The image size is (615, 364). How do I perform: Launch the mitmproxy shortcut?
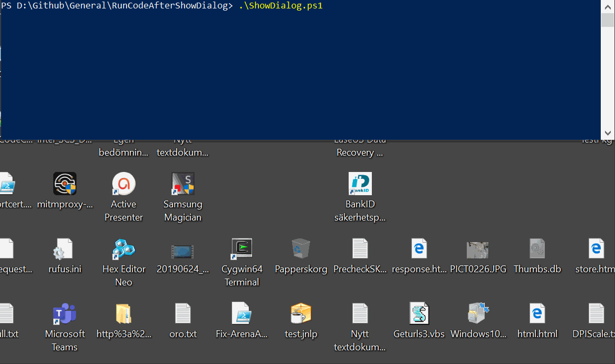(64, 184)
